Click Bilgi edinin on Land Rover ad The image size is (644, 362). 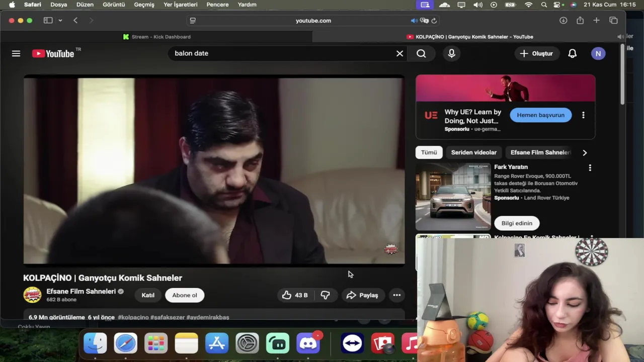[517, 223]
